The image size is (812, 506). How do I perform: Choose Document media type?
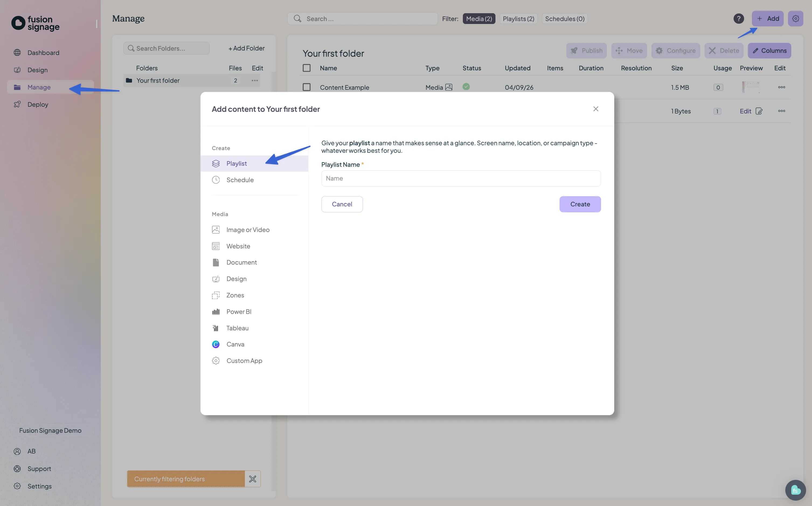[254, 262]
